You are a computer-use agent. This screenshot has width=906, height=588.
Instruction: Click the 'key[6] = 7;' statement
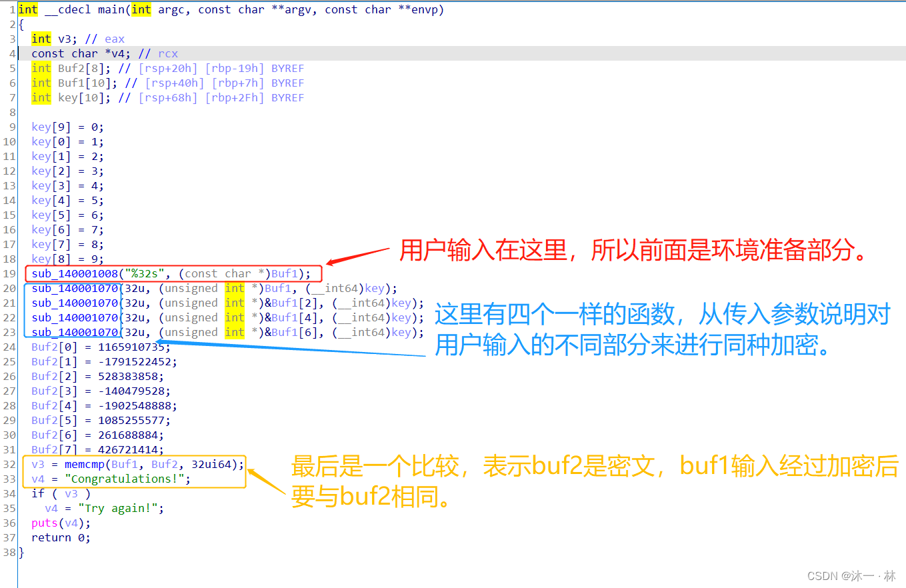(68, 229)
